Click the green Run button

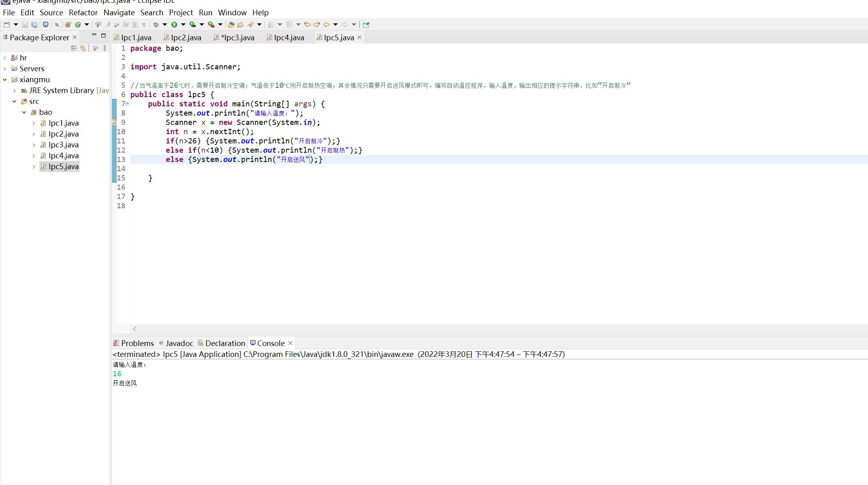[174, 25]
